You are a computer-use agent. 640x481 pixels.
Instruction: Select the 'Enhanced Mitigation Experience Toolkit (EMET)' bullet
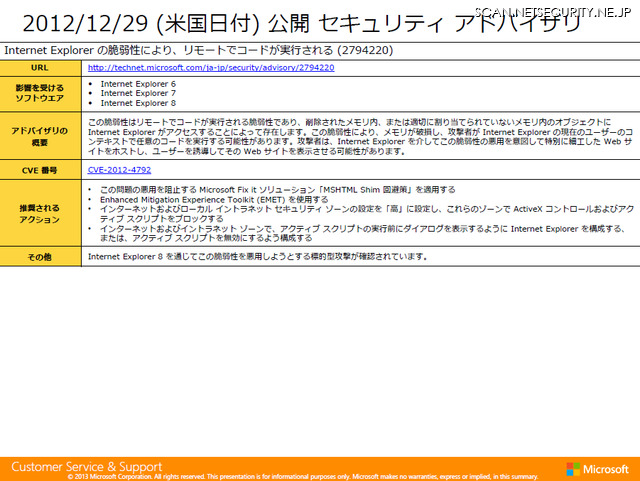click(214, 200)
